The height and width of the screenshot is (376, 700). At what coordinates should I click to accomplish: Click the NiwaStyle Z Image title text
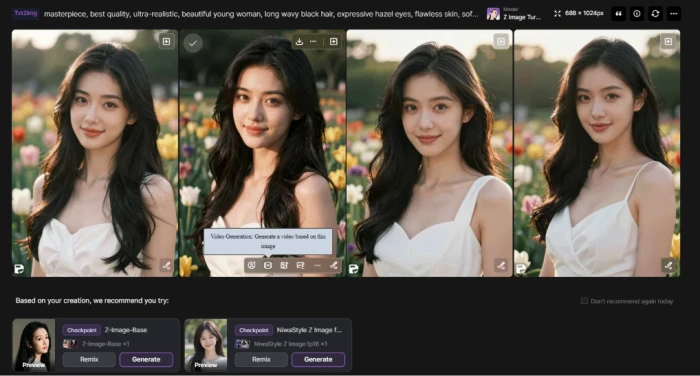[309, 330]
